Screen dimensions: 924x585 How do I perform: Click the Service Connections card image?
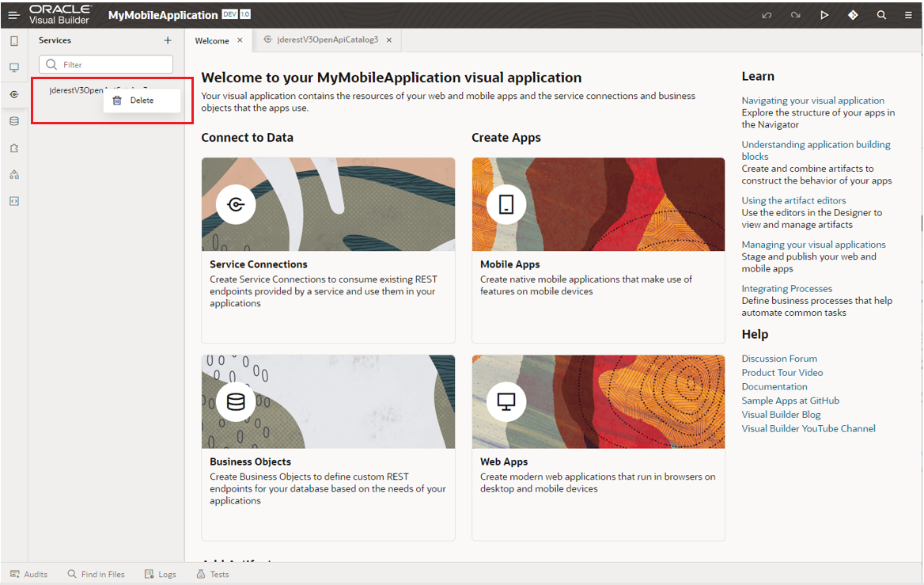click(328, 204)
